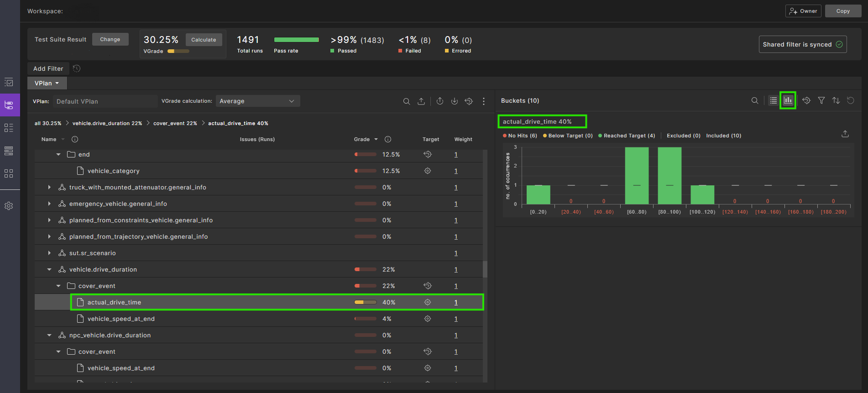This screenshot has height=393, width=868.
Task: Collapse the vehicle.drive_duration tree node
Action: [x=49, y=269]
